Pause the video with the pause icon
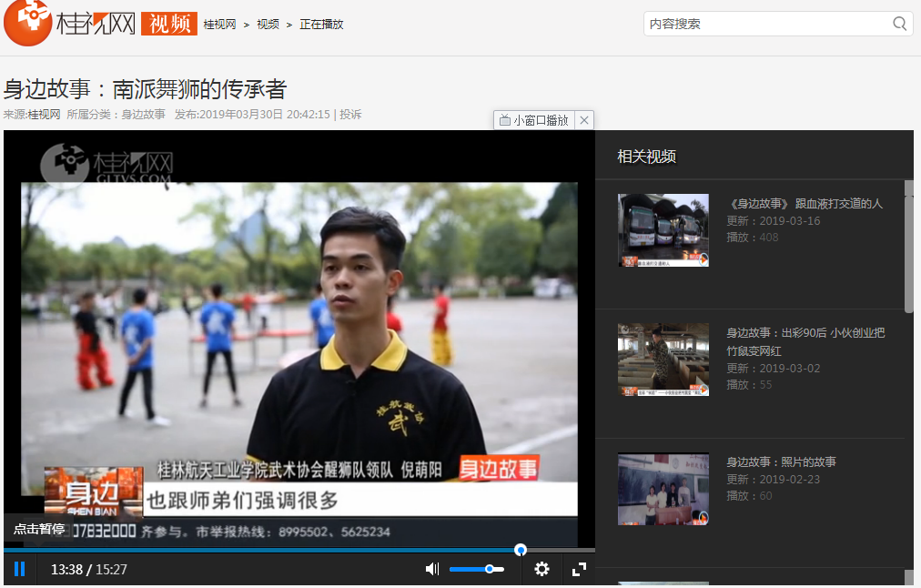921x588 pixels. point(19,569)
